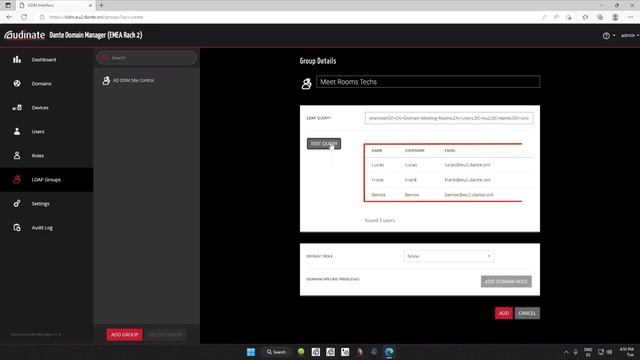The width and height of the screenshot is (640, 360).
Task: Open browser extensions icon
Action: coord(585,17)
